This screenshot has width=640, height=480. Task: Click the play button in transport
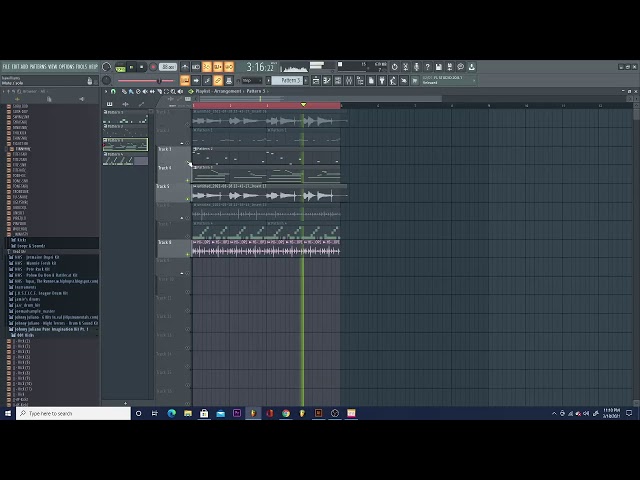[x=131, y=67]
